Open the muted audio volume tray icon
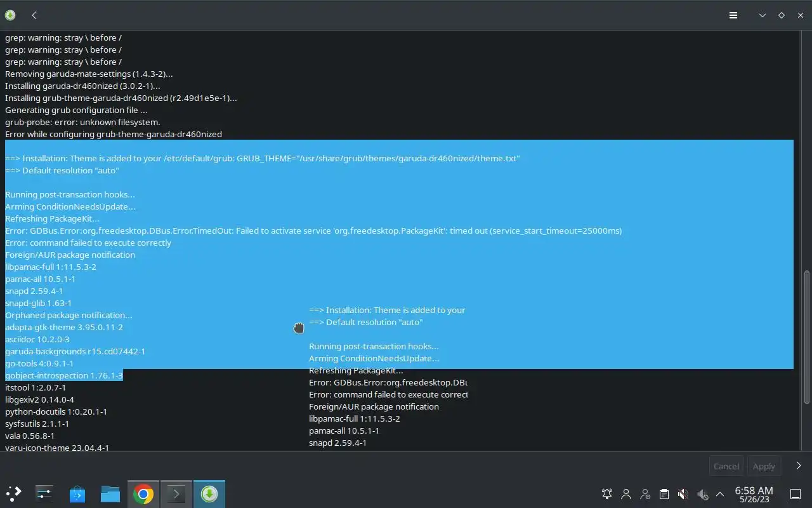812x508 pixels. (683, 494)
